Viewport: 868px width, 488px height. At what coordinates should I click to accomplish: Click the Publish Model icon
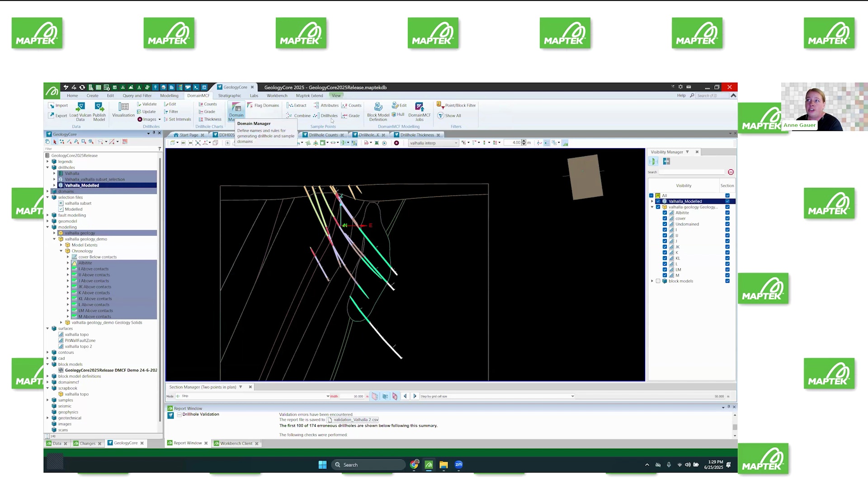click(99, 111)
